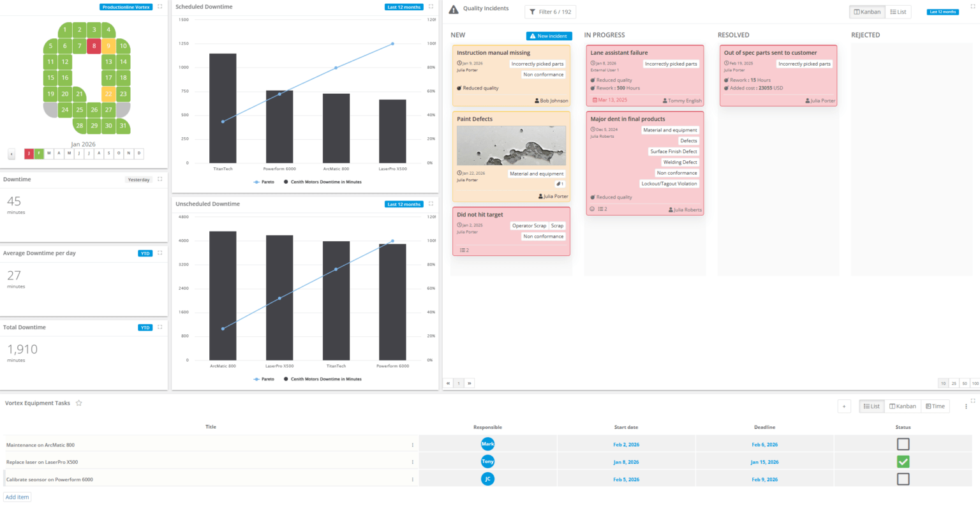The height and width of the screenshot is (513, 980).
Task: Open the three-dot menu for the Replace laser task
Action: click(x=412, y=462)
